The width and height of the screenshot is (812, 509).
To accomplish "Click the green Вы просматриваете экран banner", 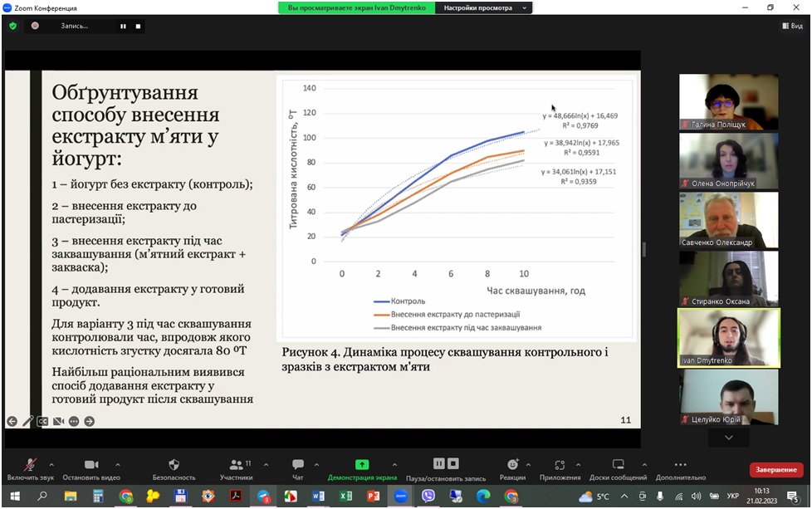I will coord(356,7).
